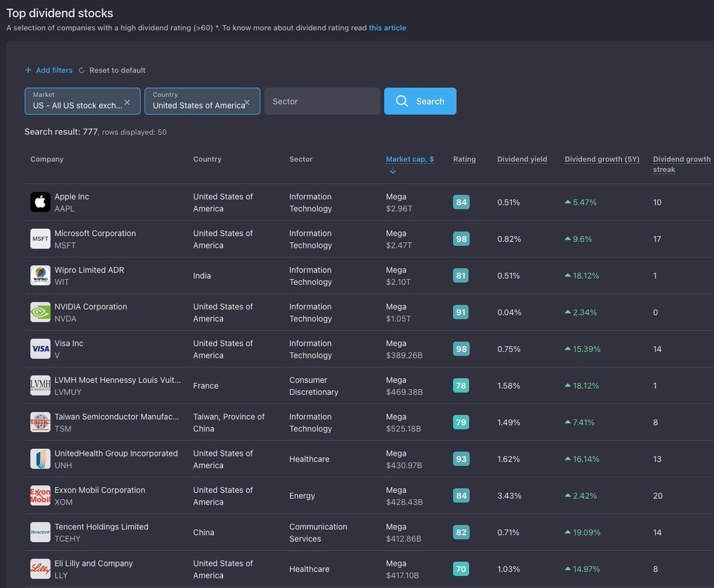This screenshot has width=714, height=588.
Task: Sort by Dividend yield column header
Action: 522,159
